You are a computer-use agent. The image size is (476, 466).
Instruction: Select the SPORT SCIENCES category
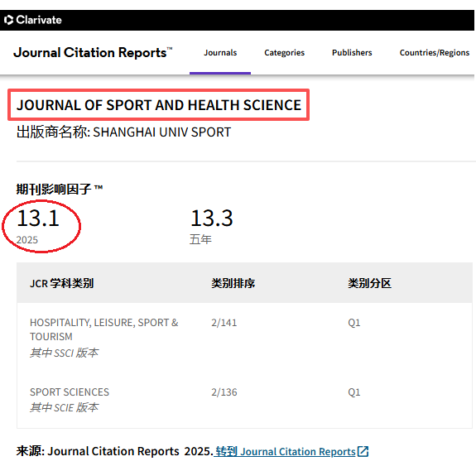point(70,392)
